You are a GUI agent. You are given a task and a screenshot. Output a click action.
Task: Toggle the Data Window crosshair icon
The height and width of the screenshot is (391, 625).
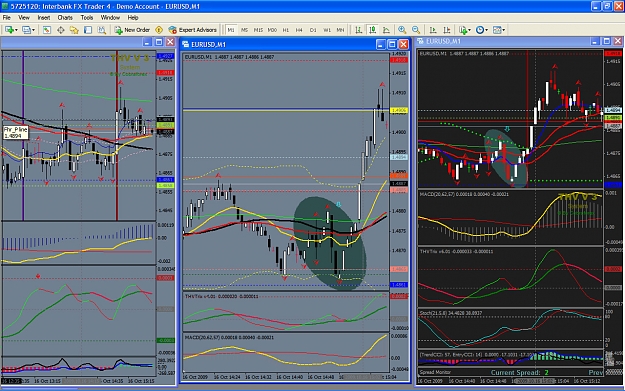pyautogui.click(x=61, y=30)
